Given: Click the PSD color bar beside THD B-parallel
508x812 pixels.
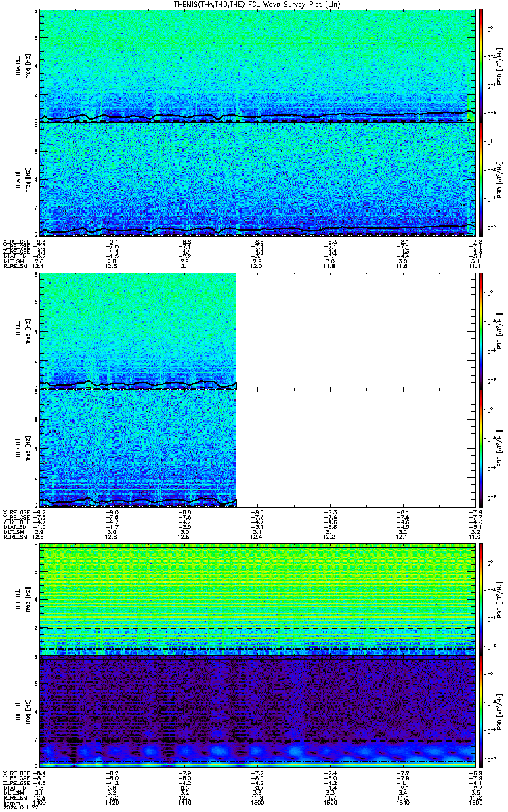Looking at the screenshot, I should [x=481, y=447].
